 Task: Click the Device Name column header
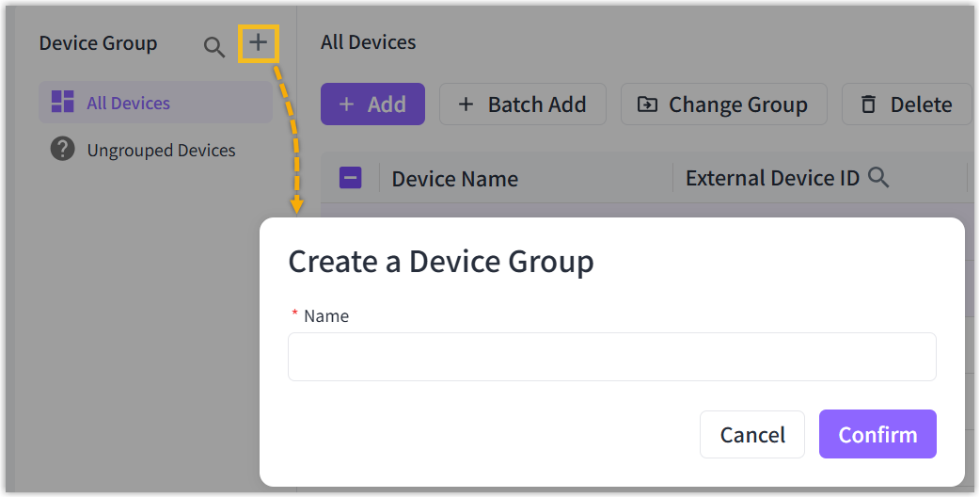click(455, 179)
